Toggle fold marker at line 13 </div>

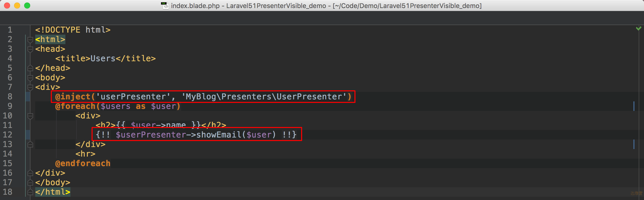pyautogui.click(x=30, y=144)
